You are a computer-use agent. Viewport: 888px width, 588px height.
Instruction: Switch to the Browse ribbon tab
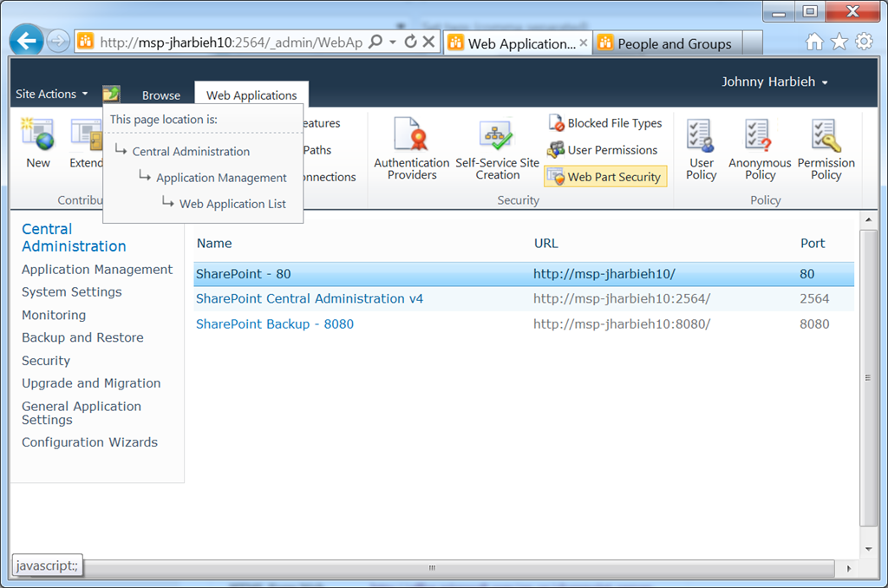click(x=161, y=95)
